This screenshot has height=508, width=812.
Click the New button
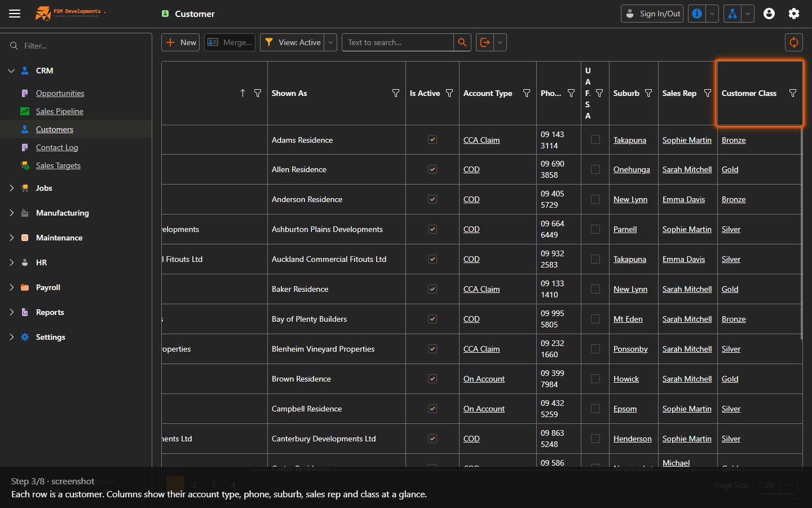(x=180, y=42)
